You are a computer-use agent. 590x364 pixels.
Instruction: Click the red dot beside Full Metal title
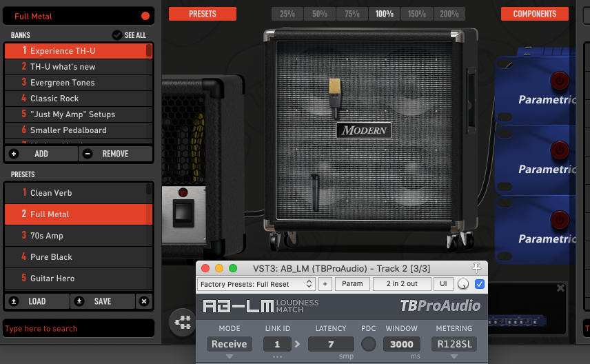click(x=145, y=16)
